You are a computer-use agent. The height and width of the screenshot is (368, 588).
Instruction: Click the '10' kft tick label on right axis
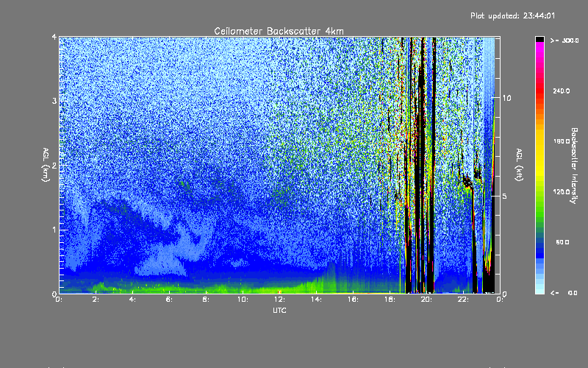(506, 99)
